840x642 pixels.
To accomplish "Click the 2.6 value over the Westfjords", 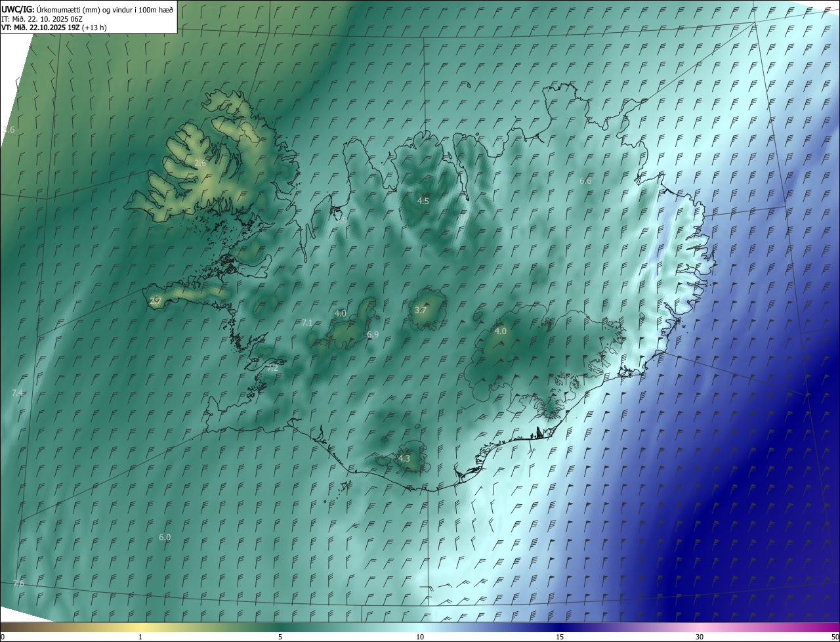I will pos(201,163).
